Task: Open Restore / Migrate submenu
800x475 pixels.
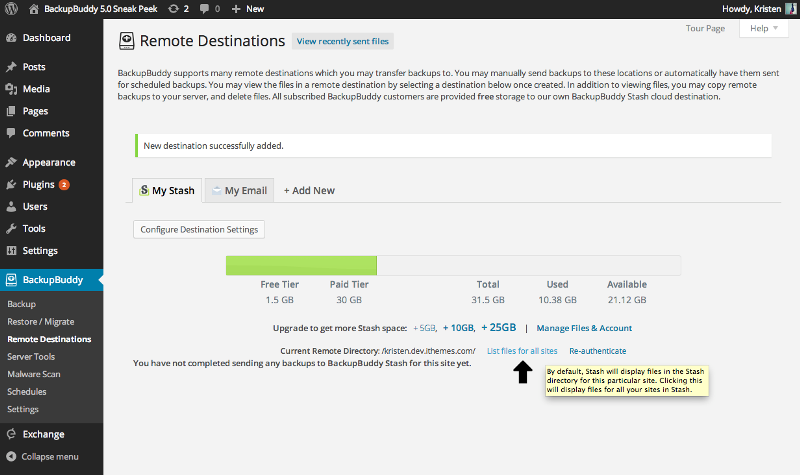Action: click(41, 322)
